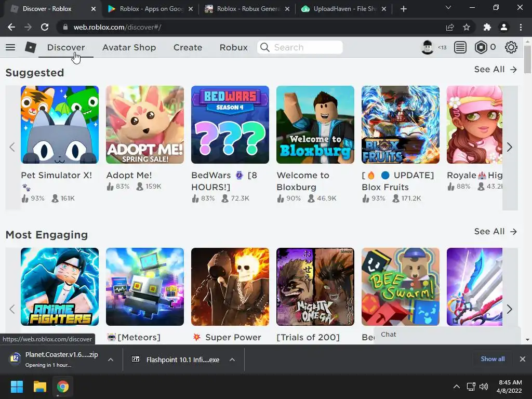Viewport: 532px width, 399px height.
Task: Open the notifications feed icon
Action: tap(460, 47)
